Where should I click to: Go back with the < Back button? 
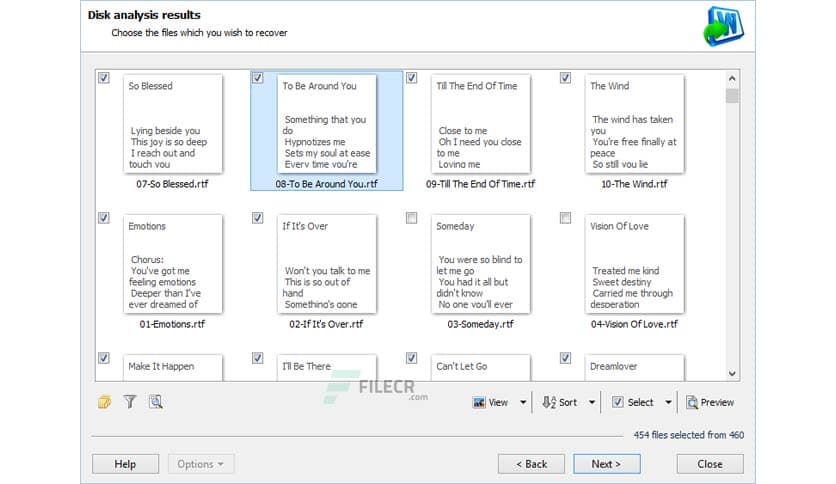pos(531,464)
